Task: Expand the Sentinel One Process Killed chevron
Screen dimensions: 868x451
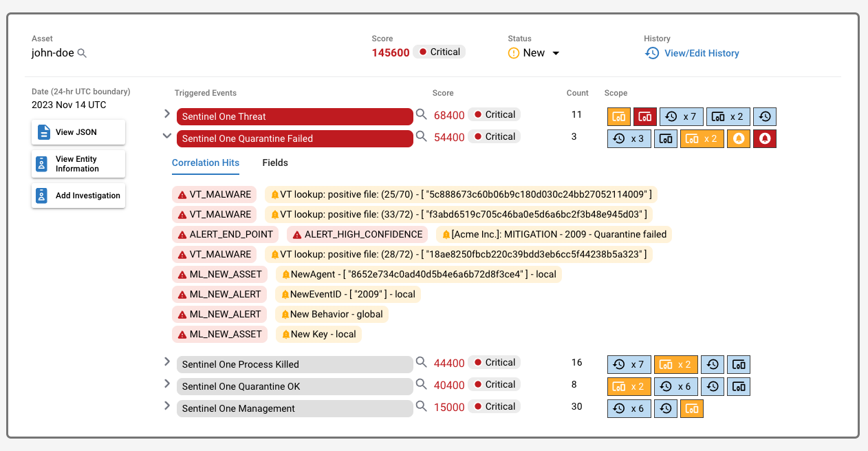Action: pyautogui.click(x=166, y=361)
